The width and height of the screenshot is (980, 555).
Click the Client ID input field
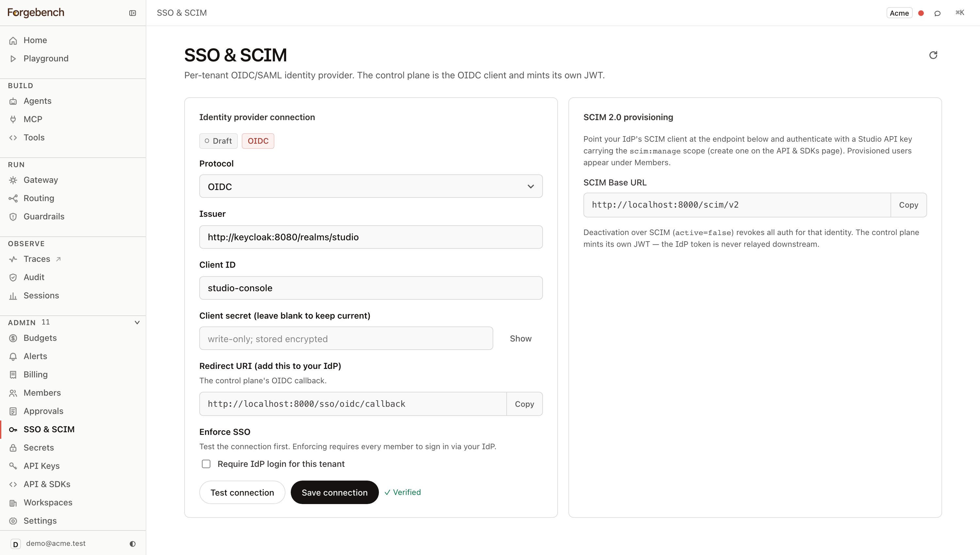pyautogui.click(x=371, y=288)
